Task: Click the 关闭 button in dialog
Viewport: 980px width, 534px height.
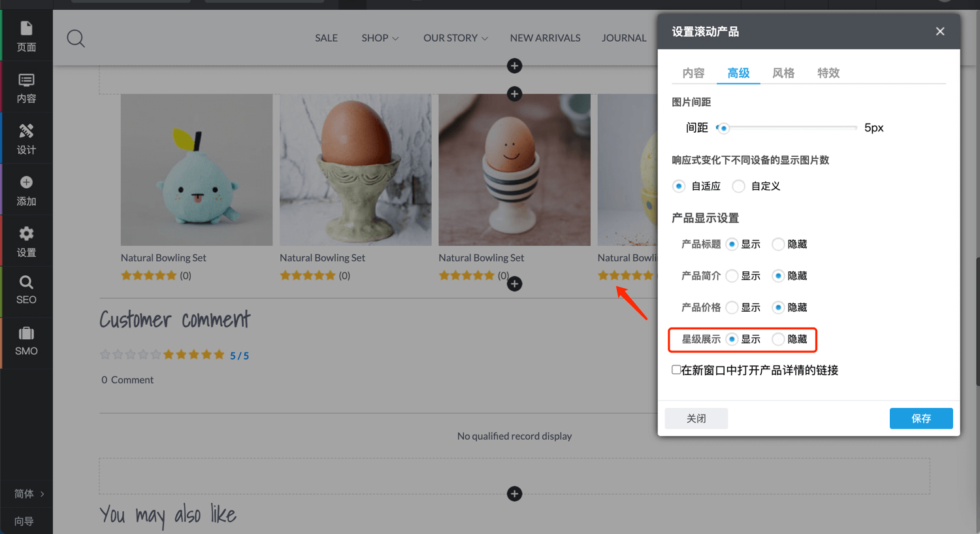Action: [x=696, y=418]
